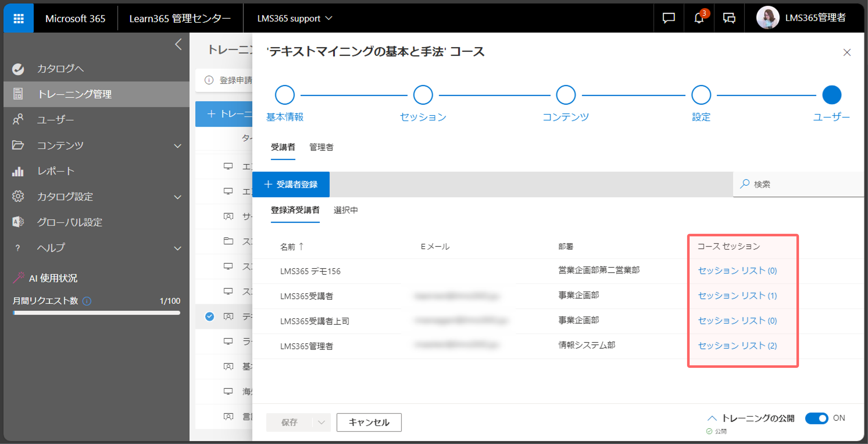
Task: Expand the コンテンツ sidebar chevron
Action: coord(178,146)
